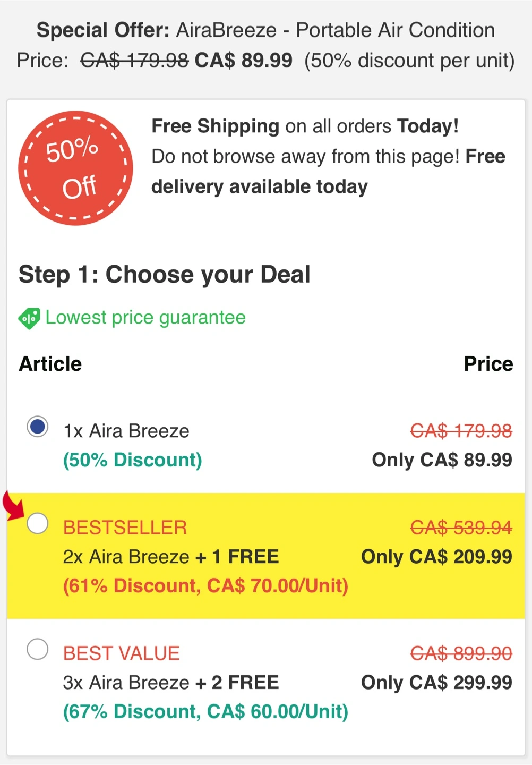Click the Only CA$ 209.99 price
Image resolution: width=532 pixels, height=765 pixels.
(x=437, y=557)
